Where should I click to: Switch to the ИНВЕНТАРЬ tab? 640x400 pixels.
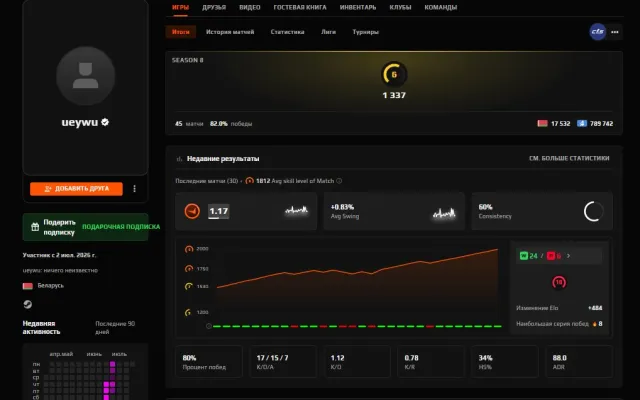point(358,7)
